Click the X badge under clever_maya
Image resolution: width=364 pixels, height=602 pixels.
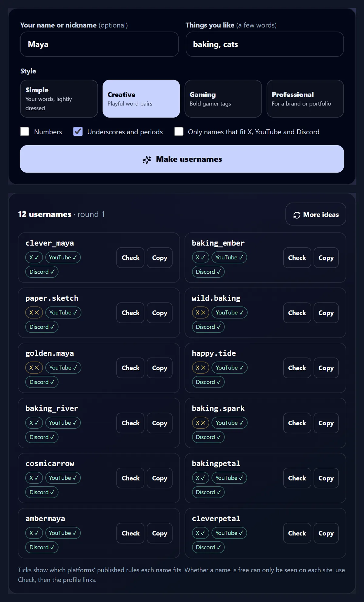tap(34, 257)
